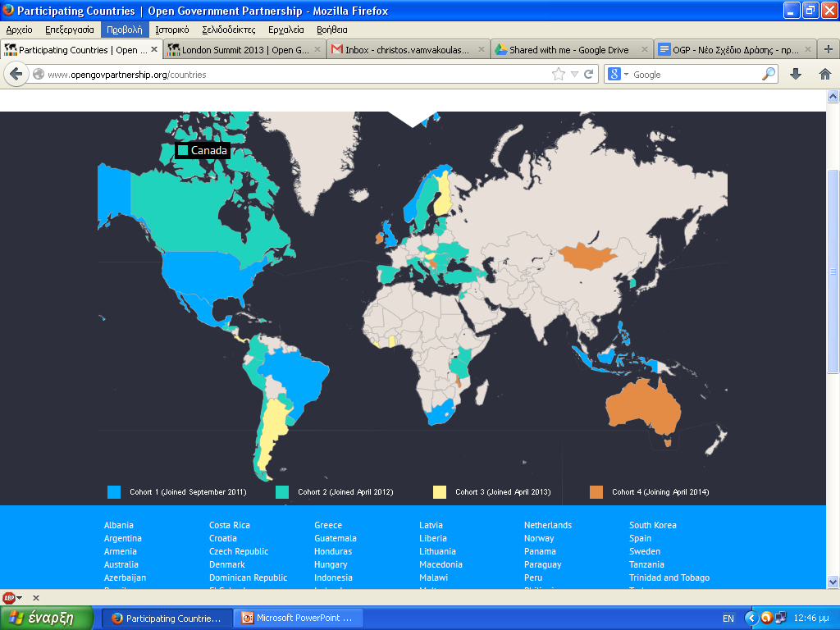
Task: Open the Προβολή menu
Action: (x=125, y=30)
